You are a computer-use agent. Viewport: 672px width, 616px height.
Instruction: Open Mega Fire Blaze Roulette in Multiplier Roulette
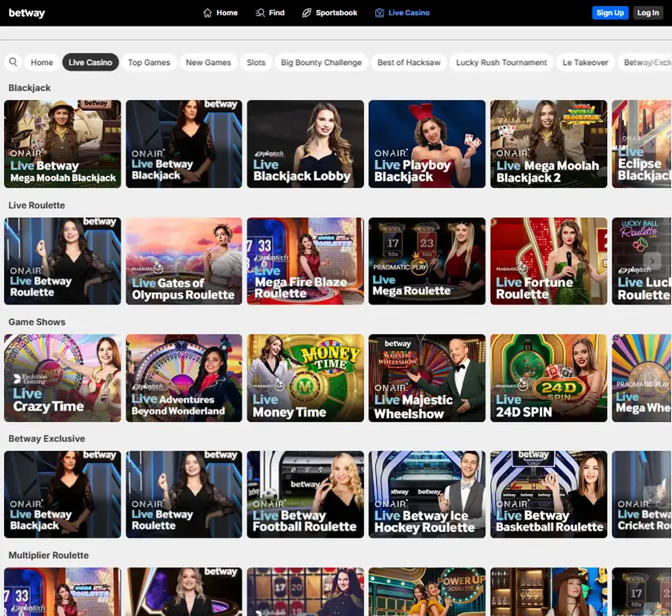(62, 592)
